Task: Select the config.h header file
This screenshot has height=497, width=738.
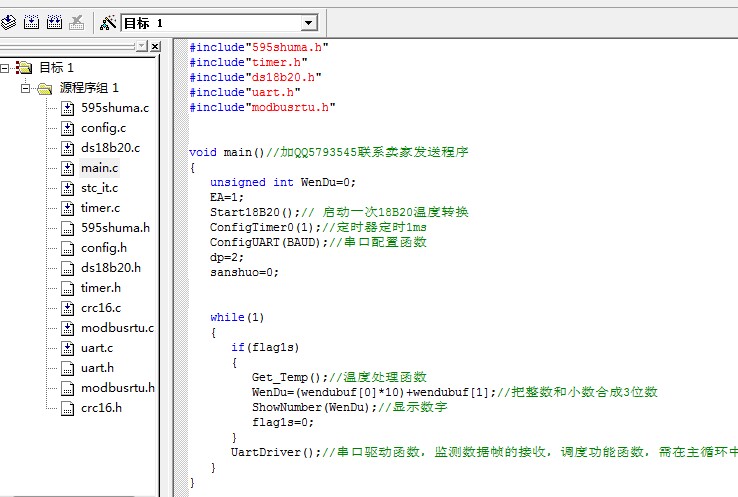Action: [104, 248]
